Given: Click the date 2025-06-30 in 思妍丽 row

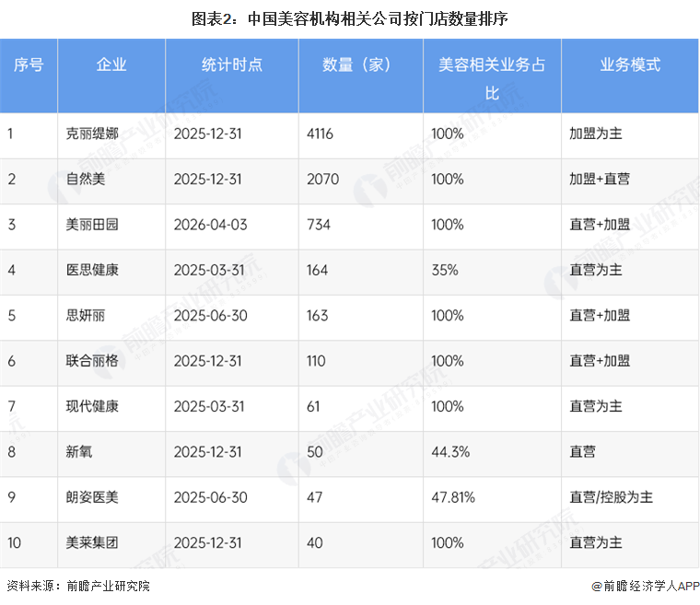Looking at the screenshot, I should 210,316.
